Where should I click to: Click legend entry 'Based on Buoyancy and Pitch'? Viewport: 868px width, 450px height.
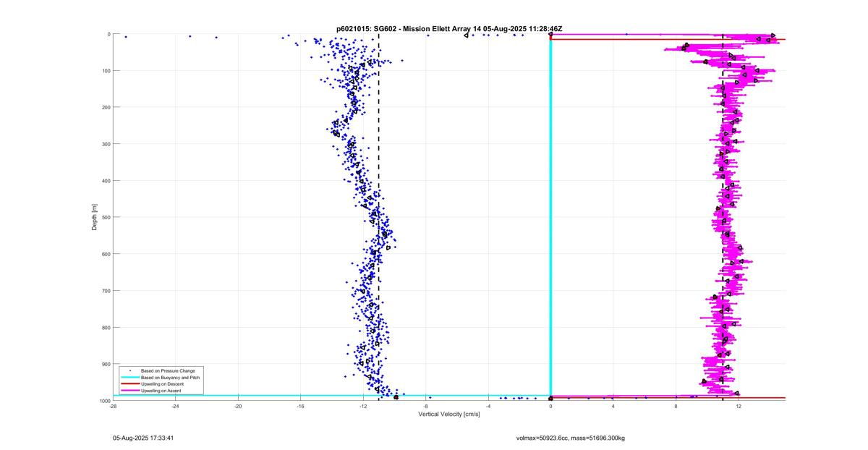point(170,377)
